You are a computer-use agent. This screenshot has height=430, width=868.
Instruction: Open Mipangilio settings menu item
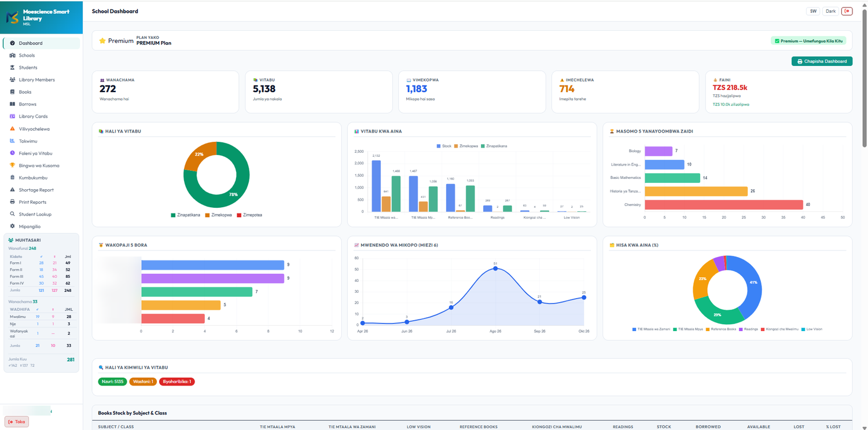coord(42,226)
